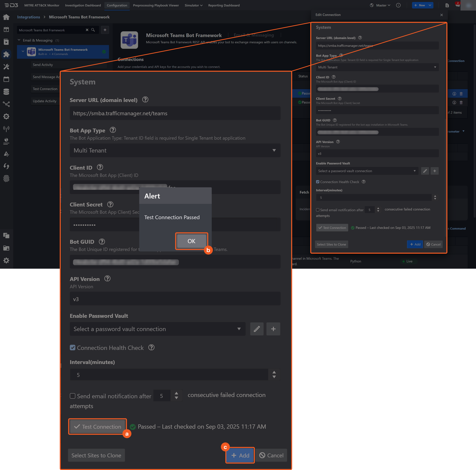
Task: Click OK in the Alert dialog
Action: (x=191, y=241)
